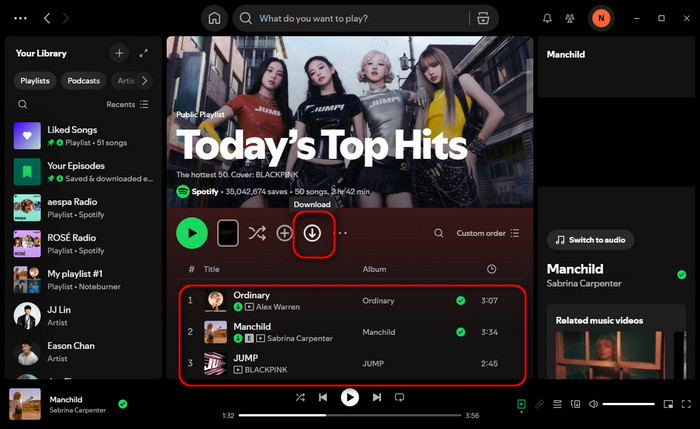
Task: Add playlist to library with plus circle
Action: point(284,233)
